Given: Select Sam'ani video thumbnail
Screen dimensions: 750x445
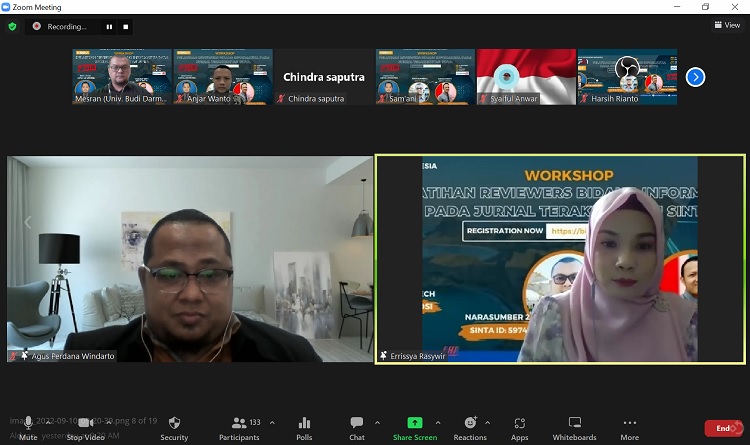Looking at the screenshot, I should point(425,77).
